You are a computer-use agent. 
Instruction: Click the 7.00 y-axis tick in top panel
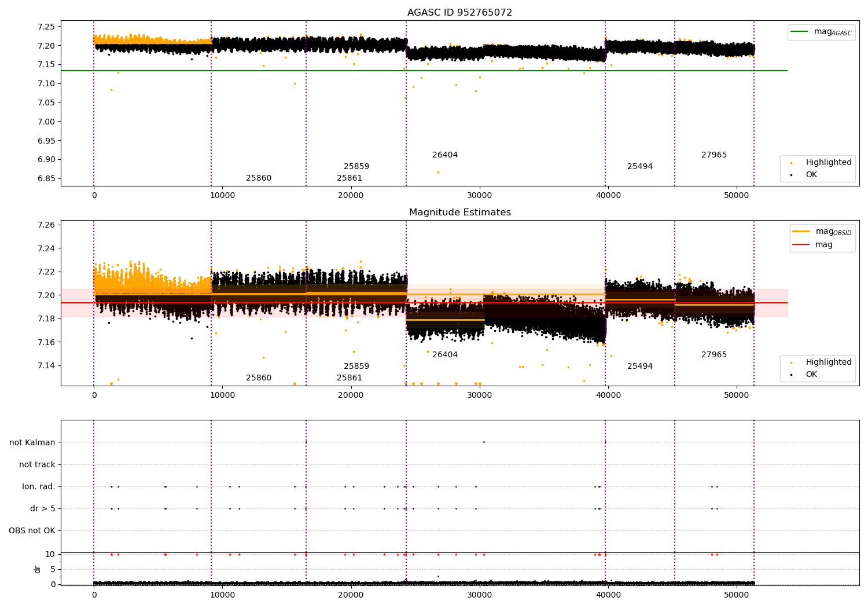46,122
